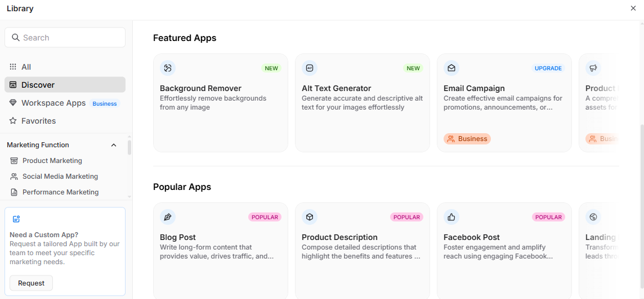
Task: Click the megaphone icon on the fourth featured card
Action: pos(593,69)
